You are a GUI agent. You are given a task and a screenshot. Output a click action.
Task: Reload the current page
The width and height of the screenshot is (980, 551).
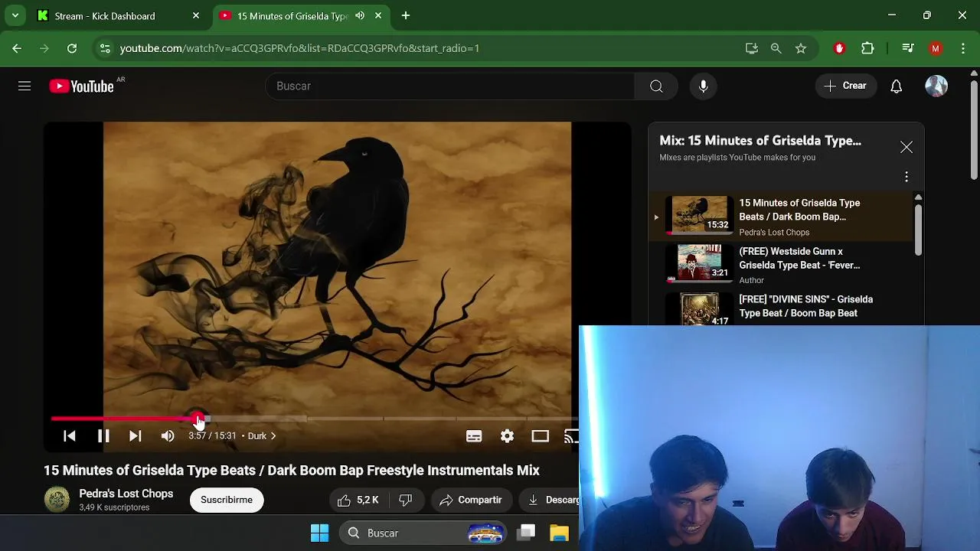click(72, 48)
